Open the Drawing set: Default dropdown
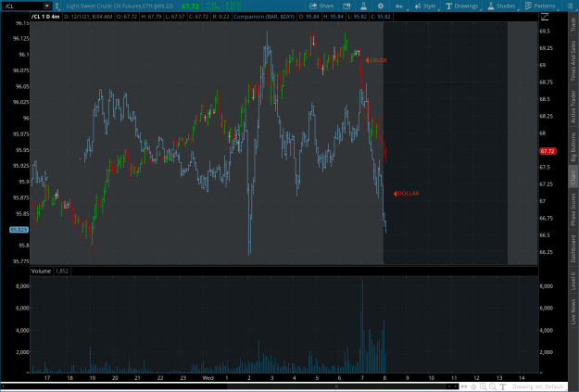Viewport: 579px width, 392px height. [x=537, y=386]
